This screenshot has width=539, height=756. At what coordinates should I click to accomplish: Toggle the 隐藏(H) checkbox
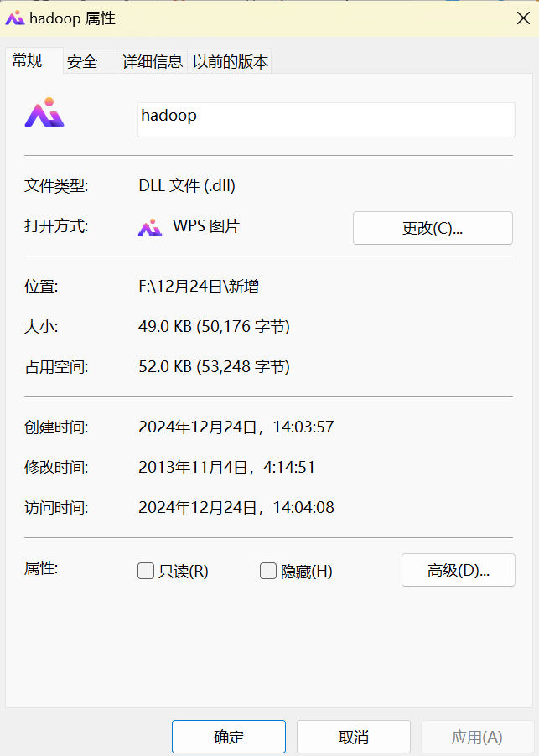[x=268, y=571]
